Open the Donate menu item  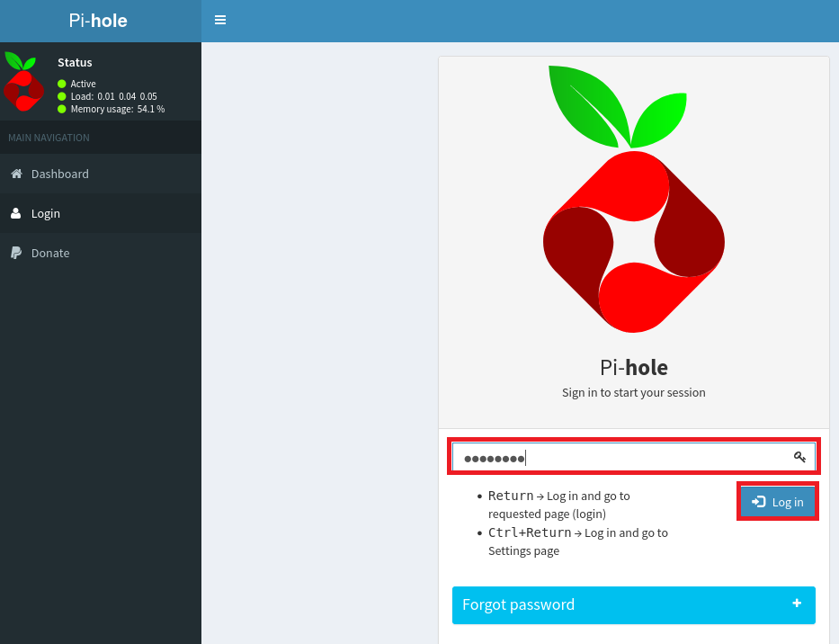coord(50,253)
